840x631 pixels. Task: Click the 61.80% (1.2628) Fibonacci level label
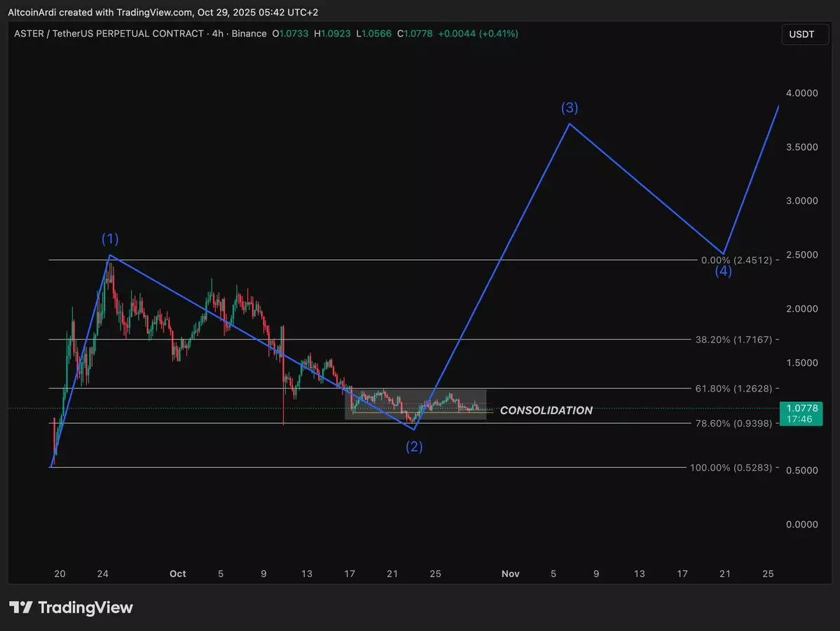pyautogui.click(x=734, y=388)
